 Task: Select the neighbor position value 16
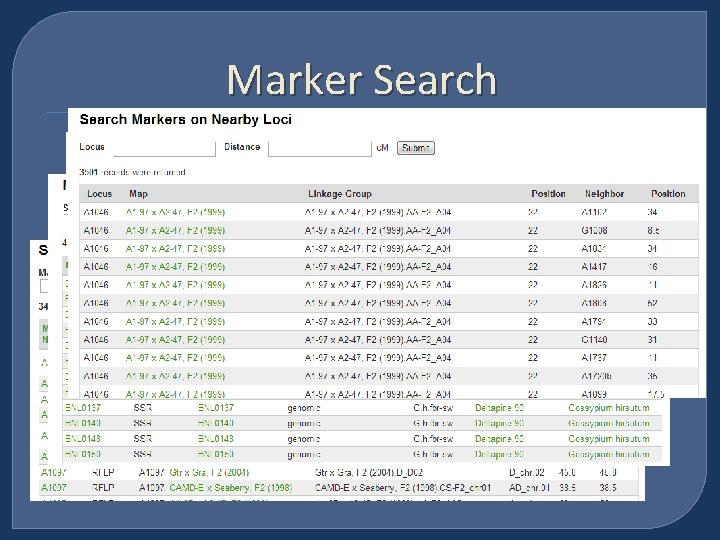tap(652, 267)
